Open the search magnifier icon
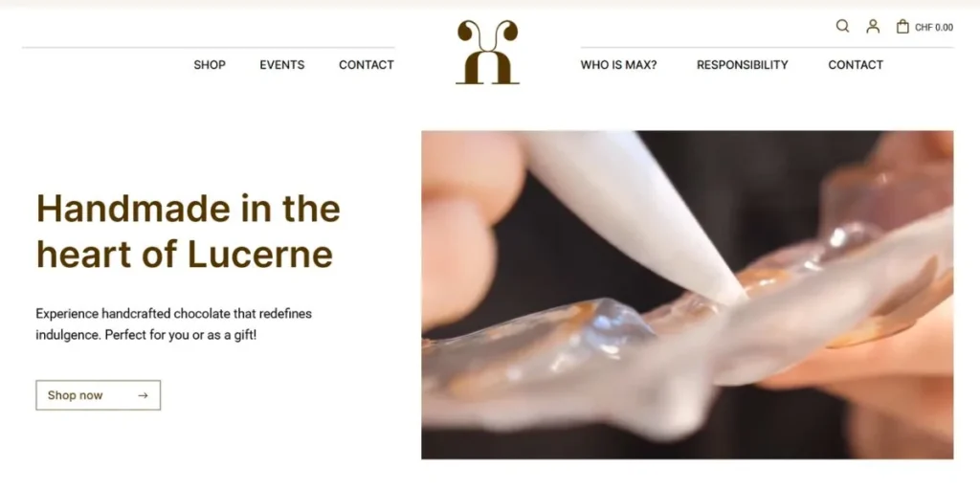 pyautogui.click(x=842, y=26)
